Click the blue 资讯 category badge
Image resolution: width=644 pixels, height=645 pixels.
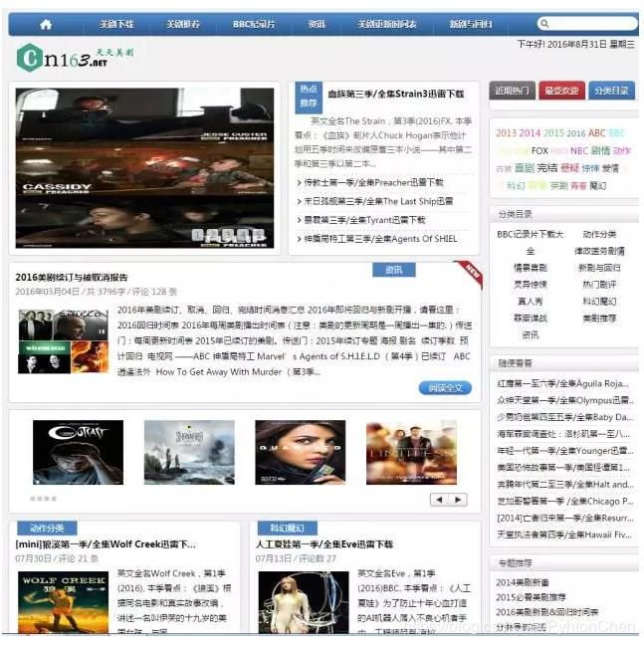(394, 270)
